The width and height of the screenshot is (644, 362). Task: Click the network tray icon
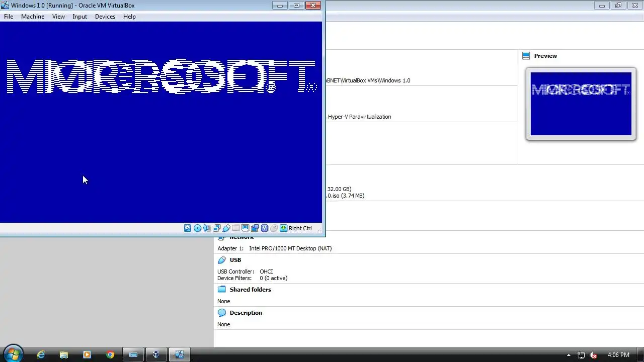click(581, 355)
